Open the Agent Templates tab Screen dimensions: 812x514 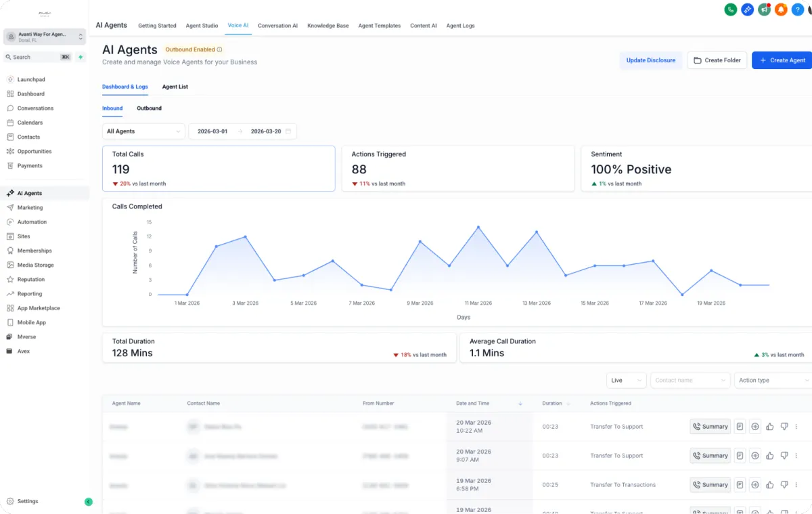tap(380, 26)
